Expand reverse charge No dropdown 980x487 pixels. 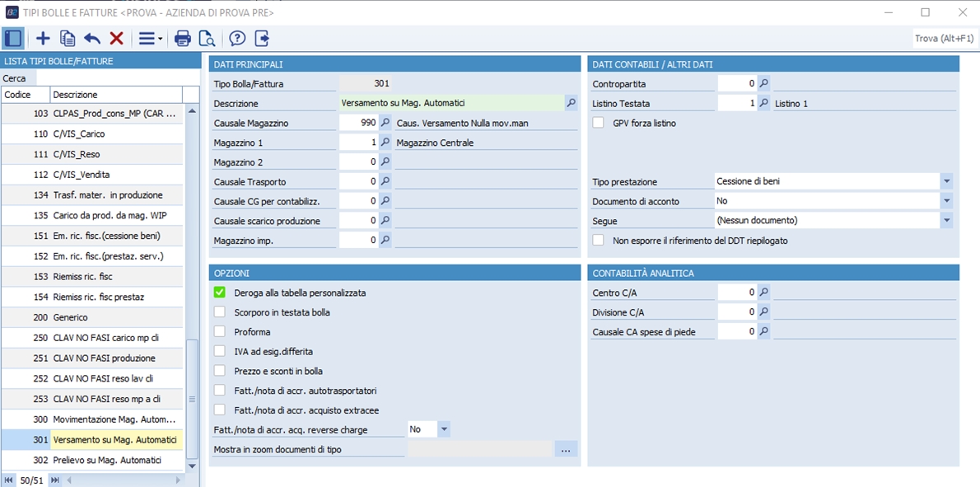(444, 429)
